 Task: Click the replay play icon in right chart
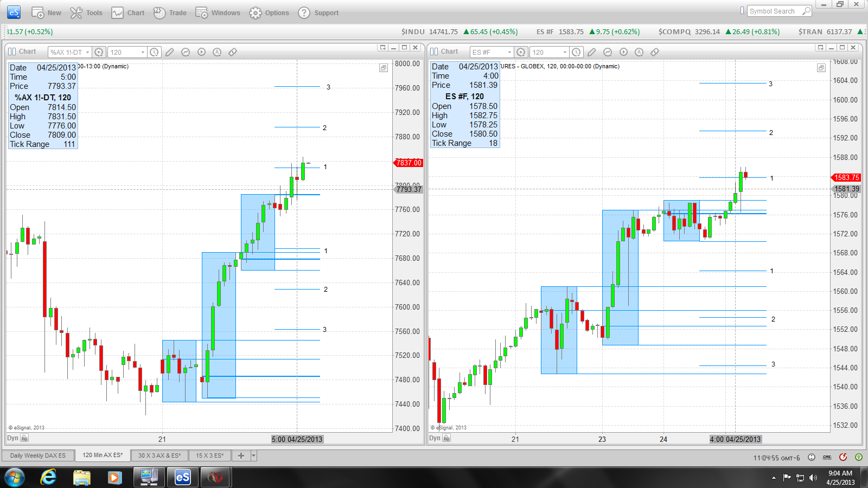click(623, 52)
